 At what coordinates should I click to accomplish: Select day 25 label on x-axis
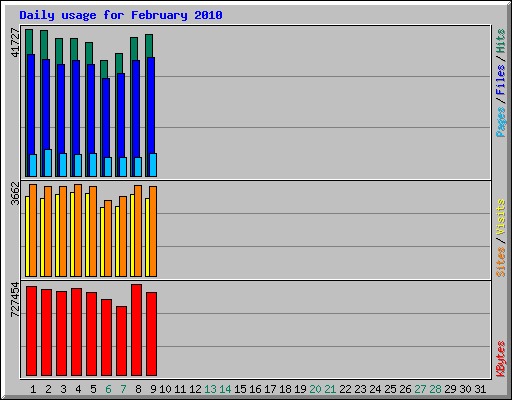coord(390,389)
